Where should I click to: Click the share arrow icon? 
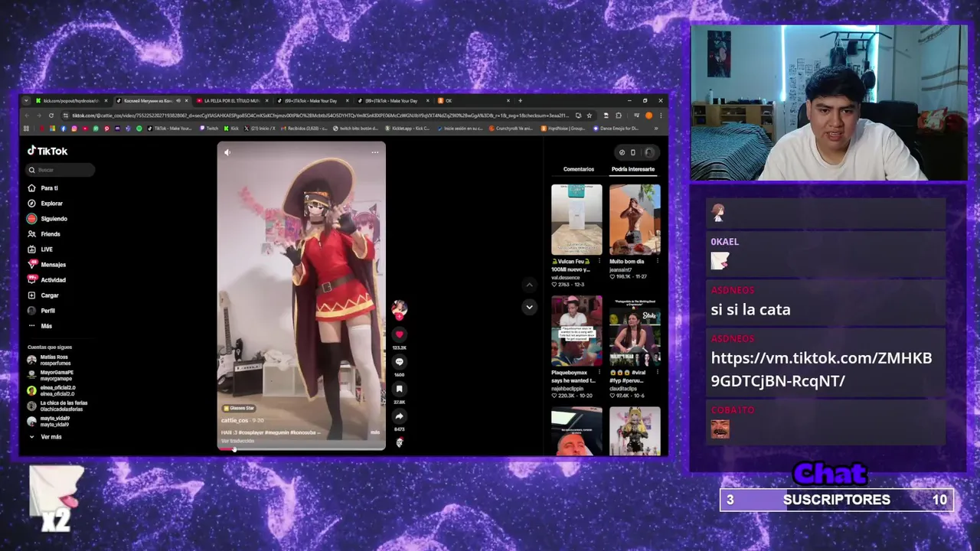399,416
